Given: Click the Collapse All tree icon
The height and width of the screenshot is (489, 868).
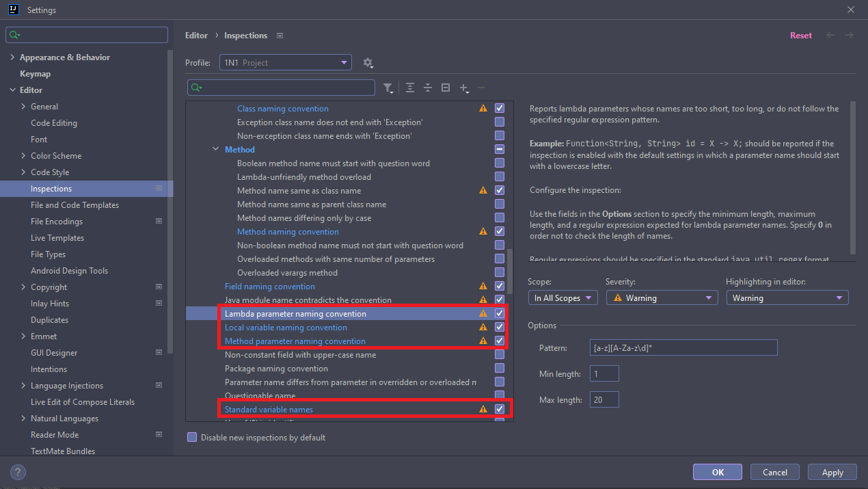Looking at the screenshot, I should pyautogui.click(x=428, y=88).
